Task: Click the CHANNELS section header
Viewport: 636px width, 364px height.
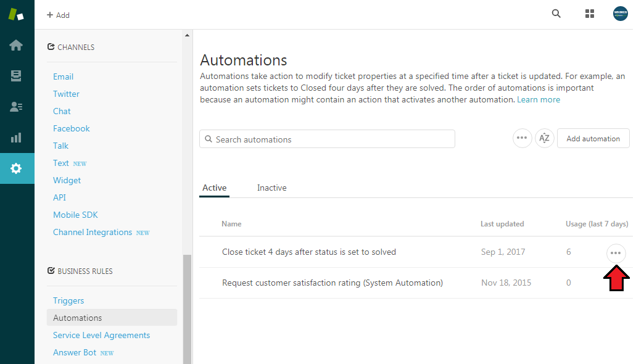Action: 72,47
